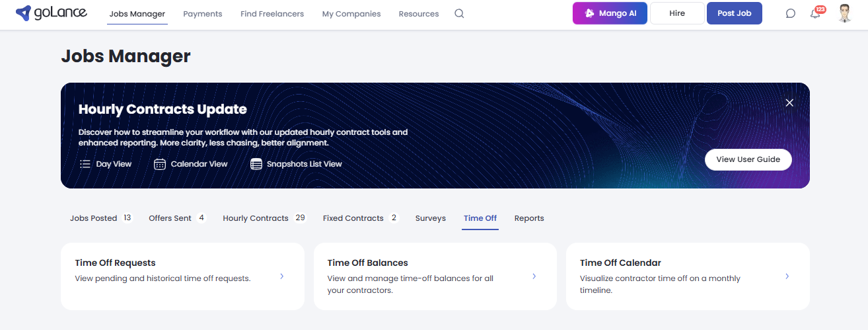Screen dimensions: 868x330
Task: Expand Time Off Balances chevron arrow
Action: coord(534,276)
